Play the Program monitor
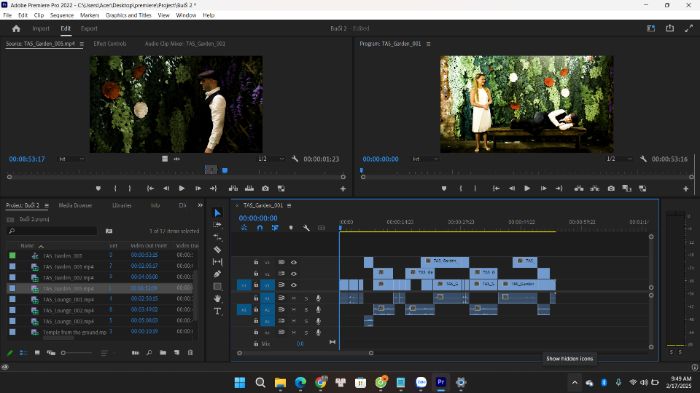This screenshot has height=393, width=700. (527, 188)
